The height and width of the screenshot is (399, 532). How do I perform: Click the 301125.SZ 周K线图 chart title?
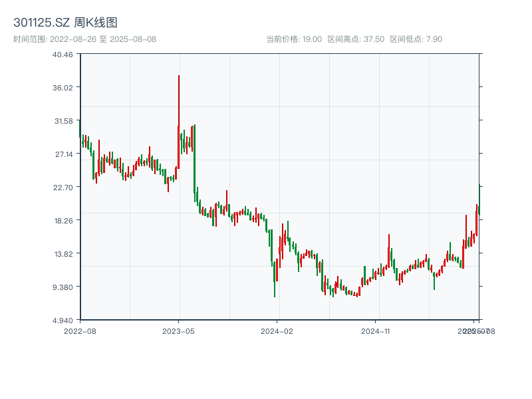point(65,23)
